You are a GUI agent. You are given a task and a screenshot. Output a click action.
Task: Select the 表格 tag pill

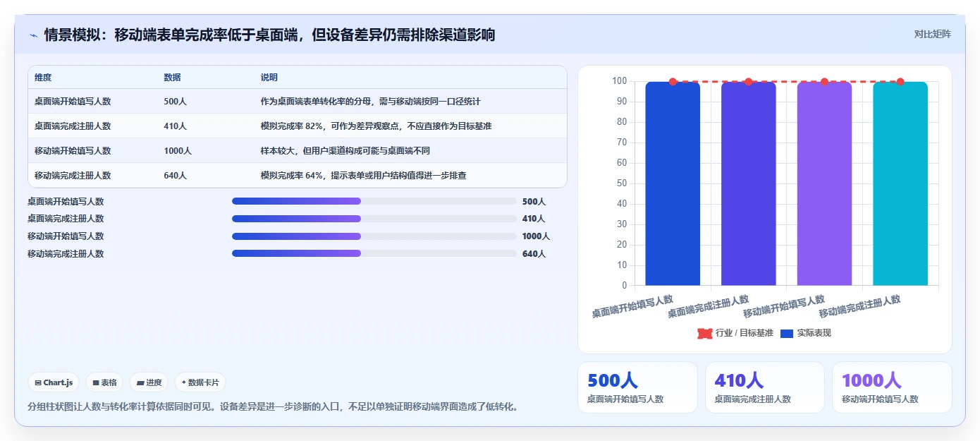pos(104,382)
